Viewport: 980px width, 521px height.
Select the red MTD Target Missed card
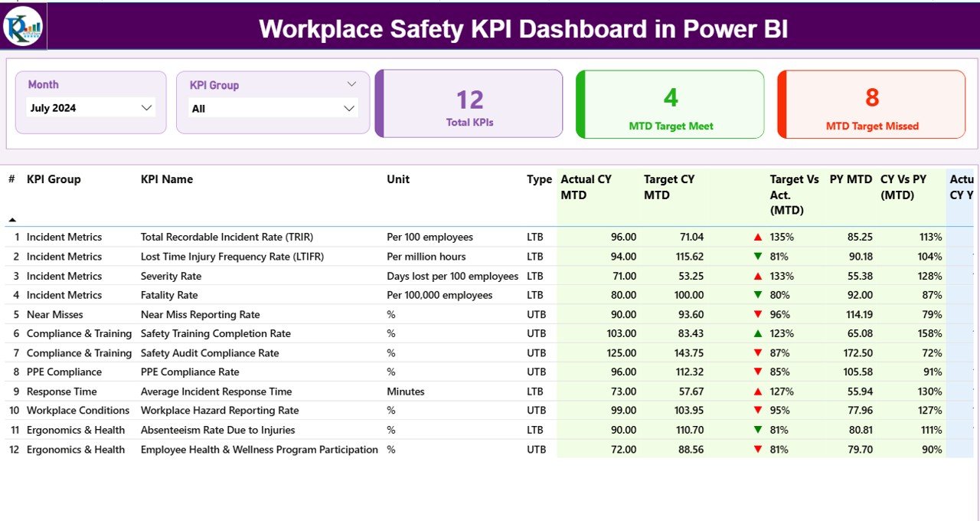pyautogui.click(x=871, y=104)
